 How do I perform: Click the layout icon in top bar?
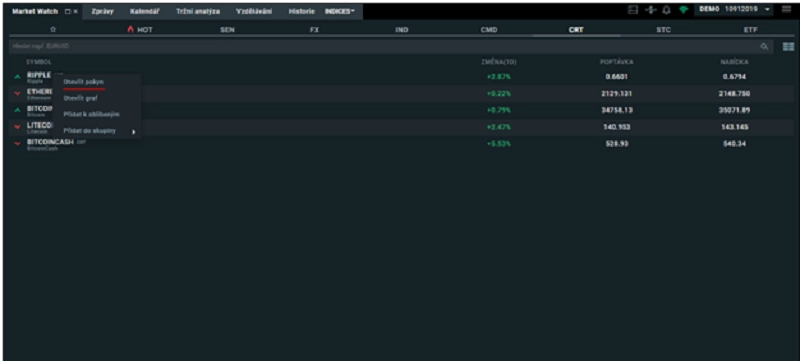[633, 10]
